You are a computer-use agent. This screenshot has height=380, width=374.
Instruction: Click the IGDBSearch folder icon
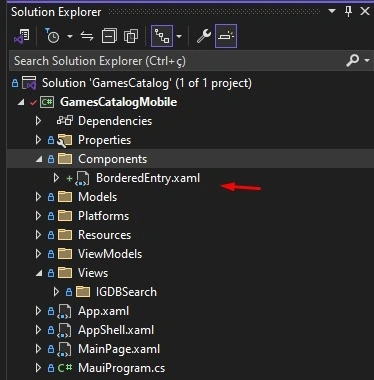click(x=83, y=292)
